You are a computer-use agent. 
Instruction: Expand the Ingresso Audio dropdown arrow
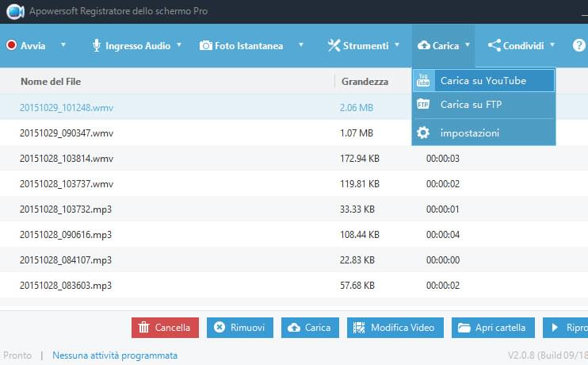pos(179,46)
